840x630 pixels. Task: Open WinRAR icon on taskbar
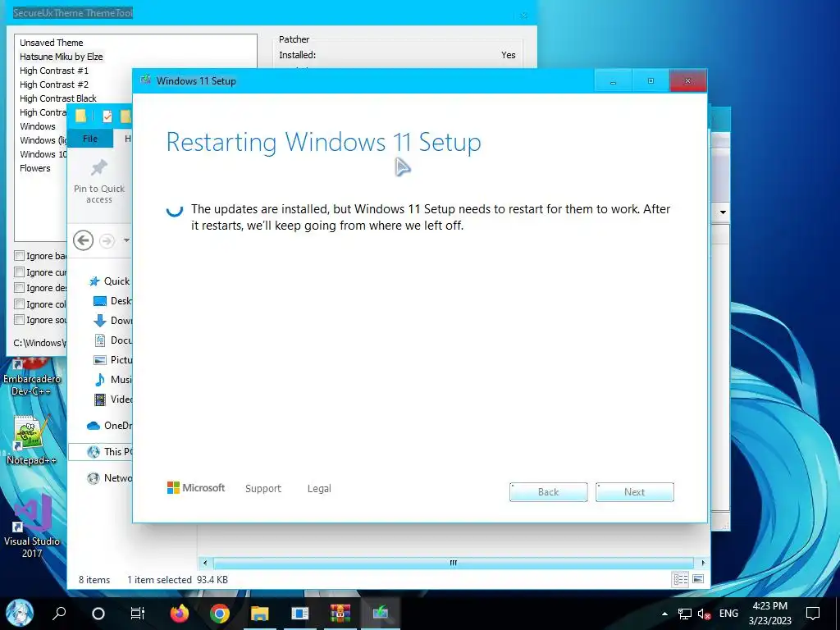[340, 614]
